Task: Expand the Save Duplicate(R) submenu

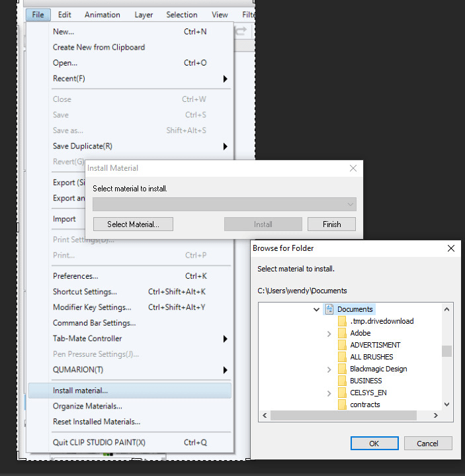Action: pyautogui.click(x=130, y=146)
